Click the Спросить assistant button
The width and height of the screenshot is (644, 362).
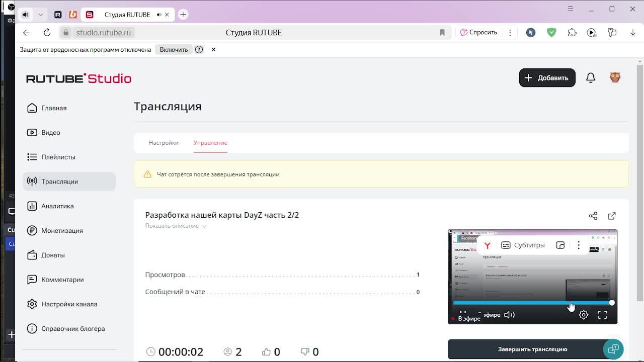pyautogui.click(x=478, y=33)
